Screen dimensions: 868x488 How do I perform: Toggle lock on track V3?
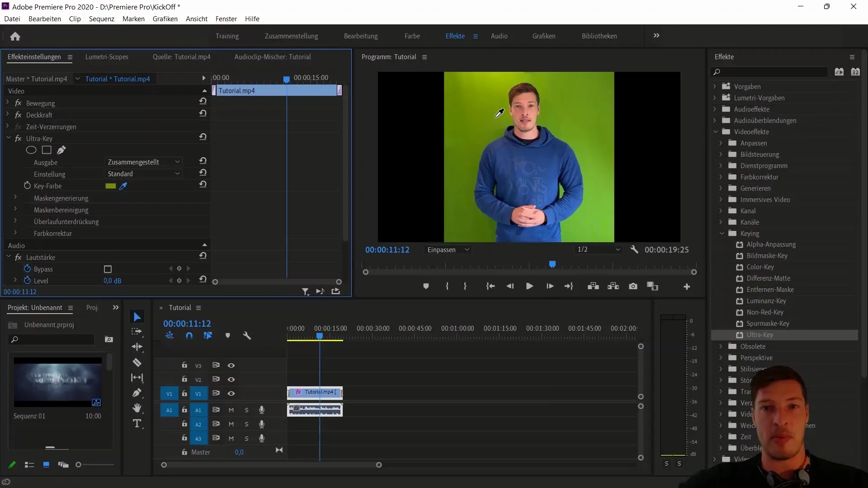tap(184, 365)
